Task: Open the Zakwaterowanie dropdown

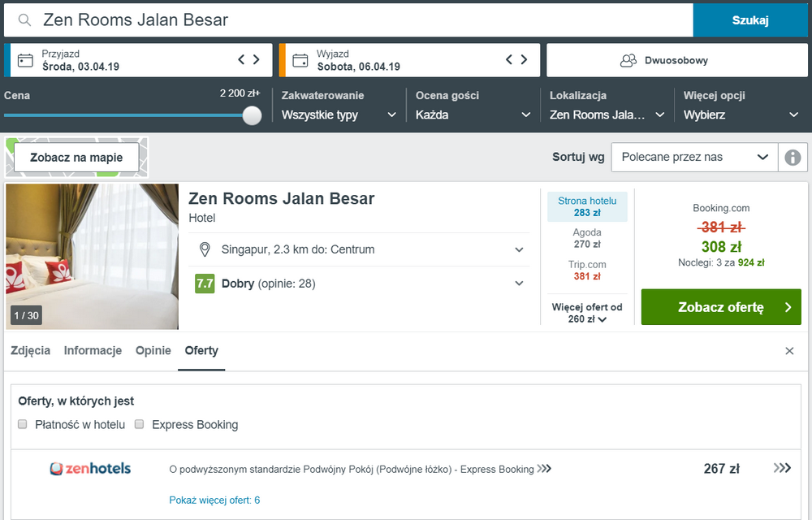Action: [339, 115]
